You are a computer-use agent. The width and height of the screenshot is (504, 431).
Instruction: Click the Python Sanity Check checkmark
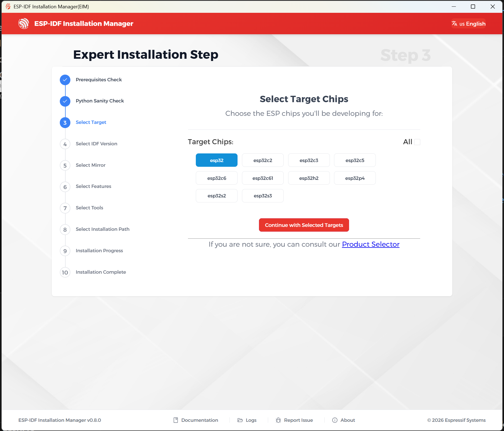tap(65, 101)
